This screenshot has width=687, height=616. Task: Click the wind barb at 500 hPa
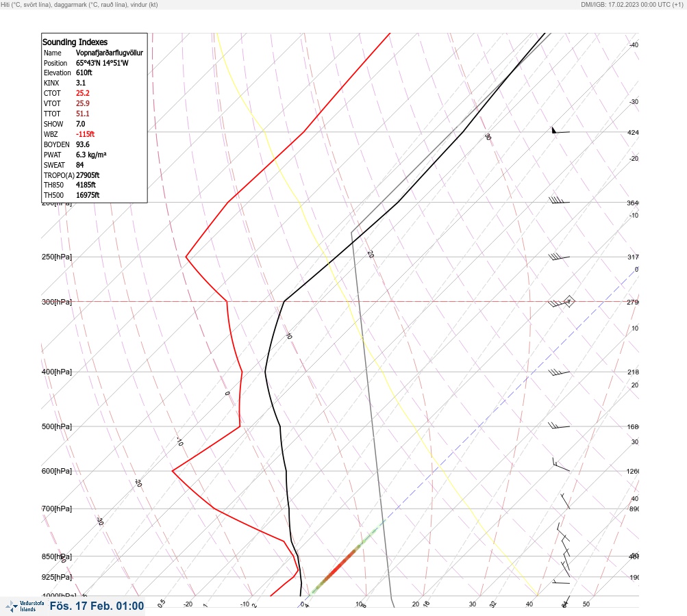[x=559, y=426]
